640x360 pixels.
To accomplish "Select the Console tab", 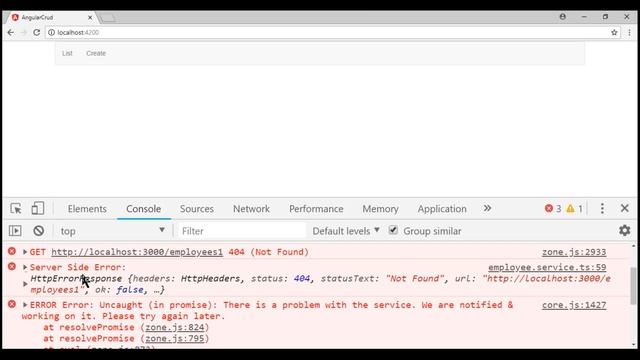I will point(143,209).
